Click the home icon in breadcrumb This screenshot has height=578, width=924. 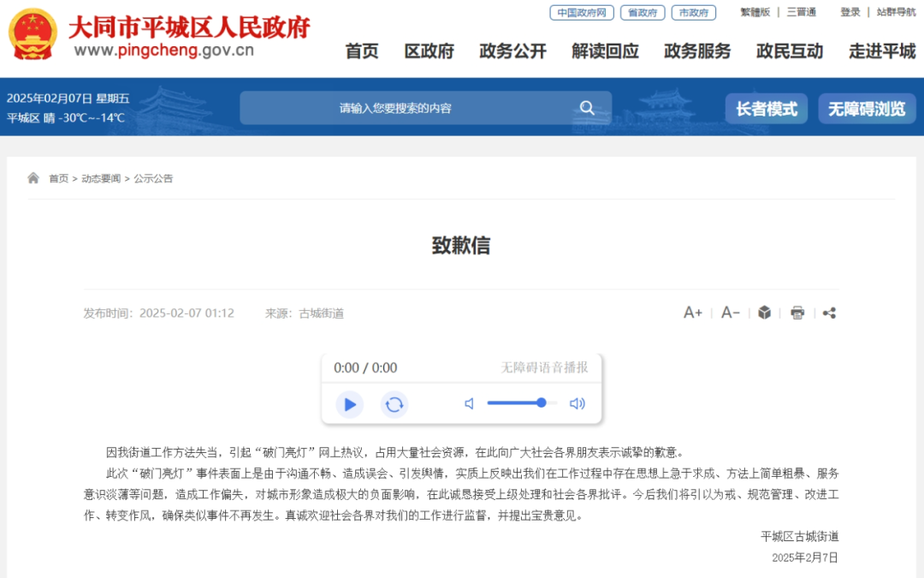[33, 178]
